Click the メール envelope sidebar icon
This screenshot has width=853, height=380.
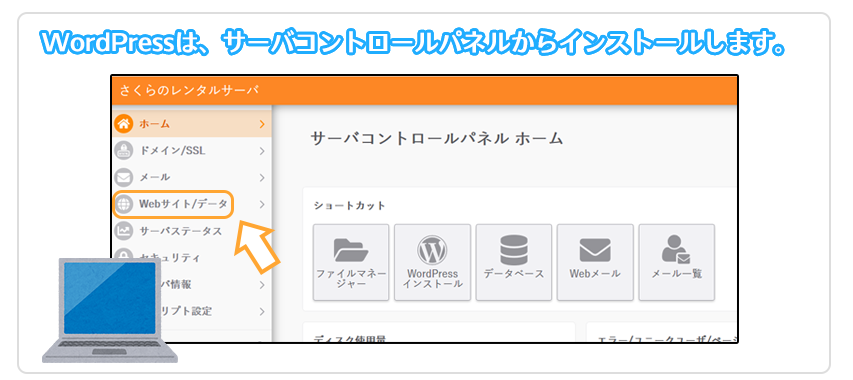123,177
